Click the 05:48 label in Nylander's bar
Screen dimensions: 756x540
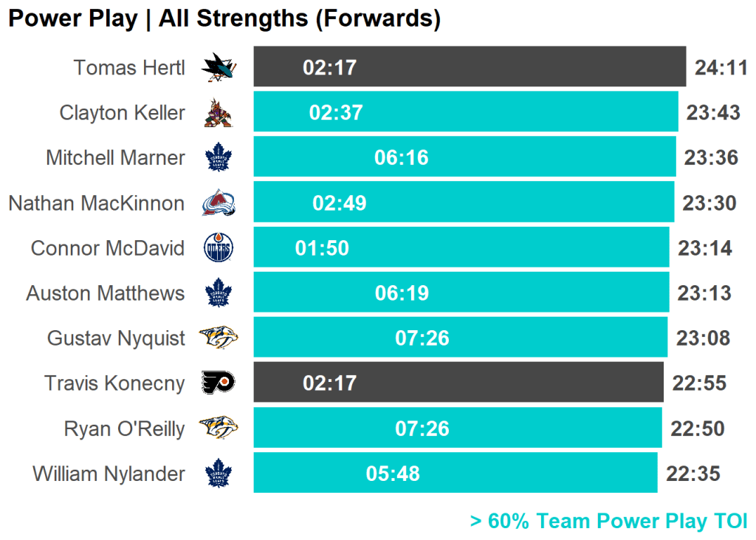(393, 474)
